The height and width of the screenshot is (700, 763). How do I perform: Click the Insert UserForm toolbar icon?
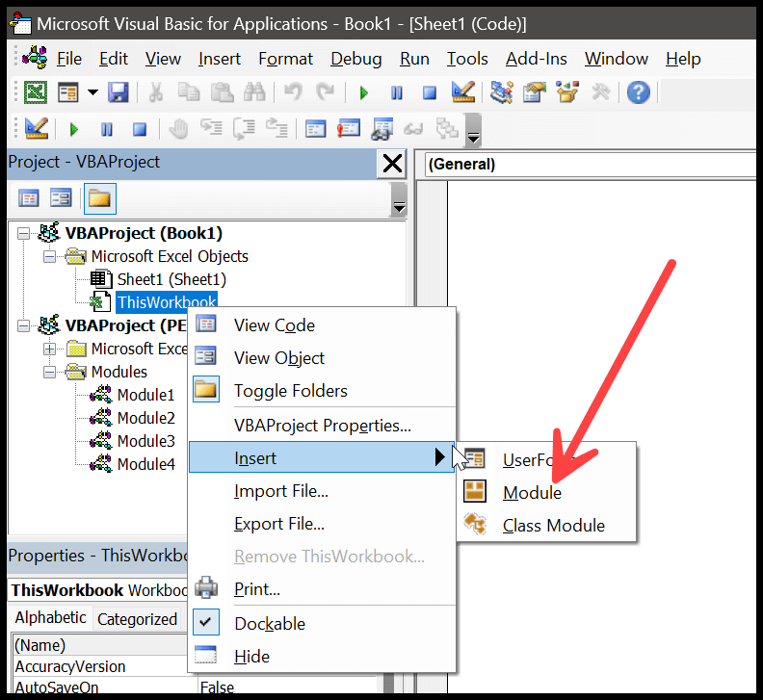[x=68, y=91]
